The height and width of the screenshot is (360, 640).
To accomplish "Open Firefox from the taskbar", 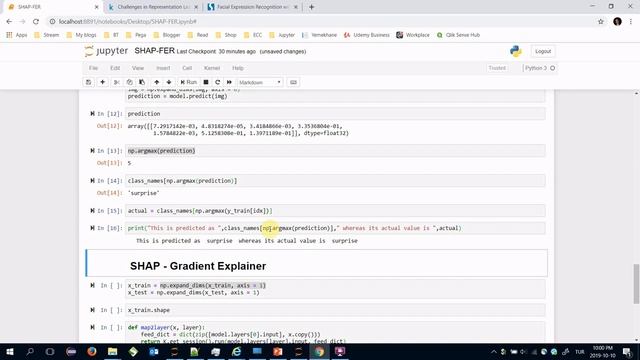I will pyautogui.click(x=92, y=351).
